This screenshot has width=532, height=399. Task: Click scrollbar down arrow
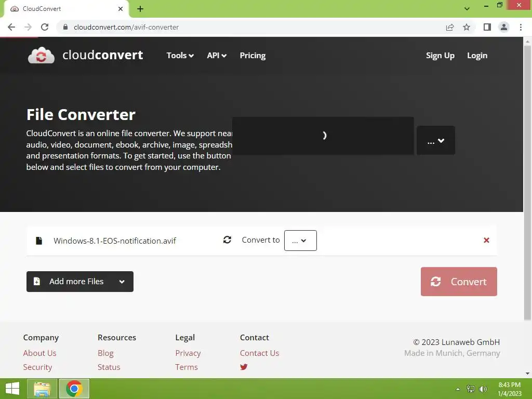pyautogui.click(x=527, y=374)
